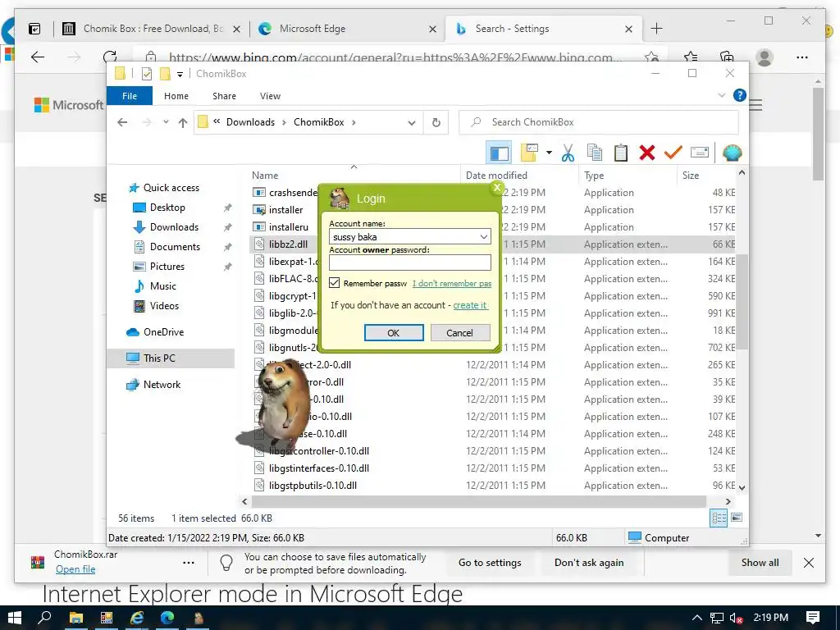Select libgstinterfaces-0.10.dll file
Image resolution: width=840 pixels, height=630 pixels.
[x=319, y=468]
